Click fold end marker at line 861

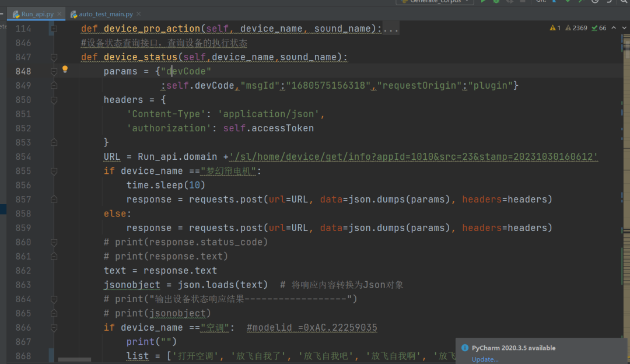point(54,256)
